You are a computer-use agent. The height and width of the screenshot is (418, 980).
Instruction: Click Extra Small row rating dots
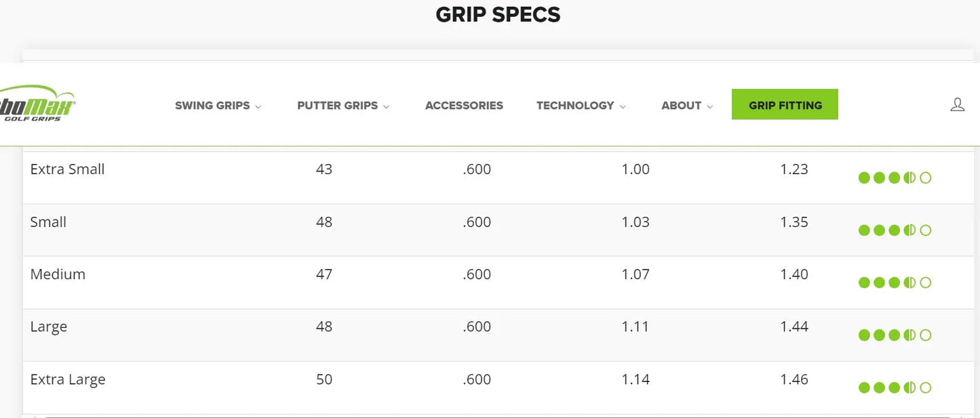[x=895, y=178]
